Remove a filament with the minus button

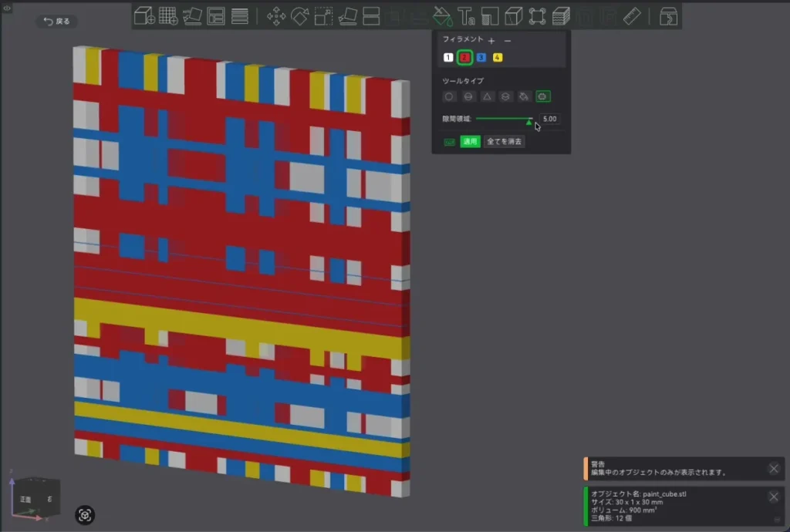508,40
